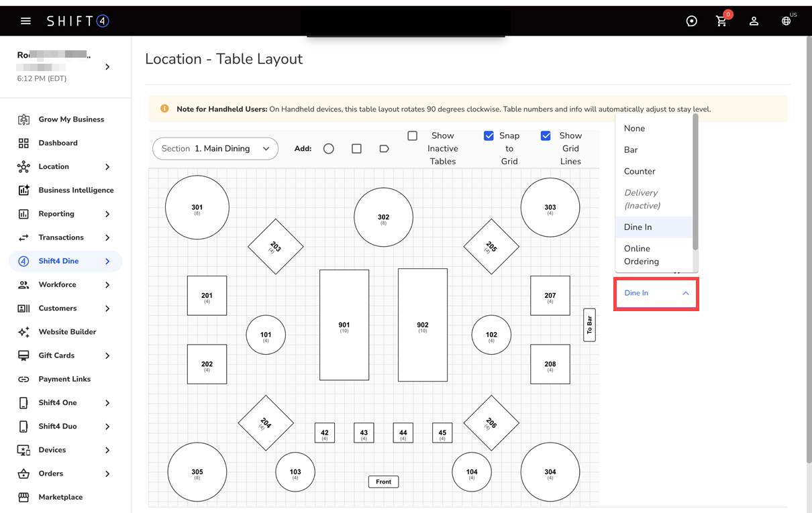
Task: Open Marketplace page
Action: point(60,497)
